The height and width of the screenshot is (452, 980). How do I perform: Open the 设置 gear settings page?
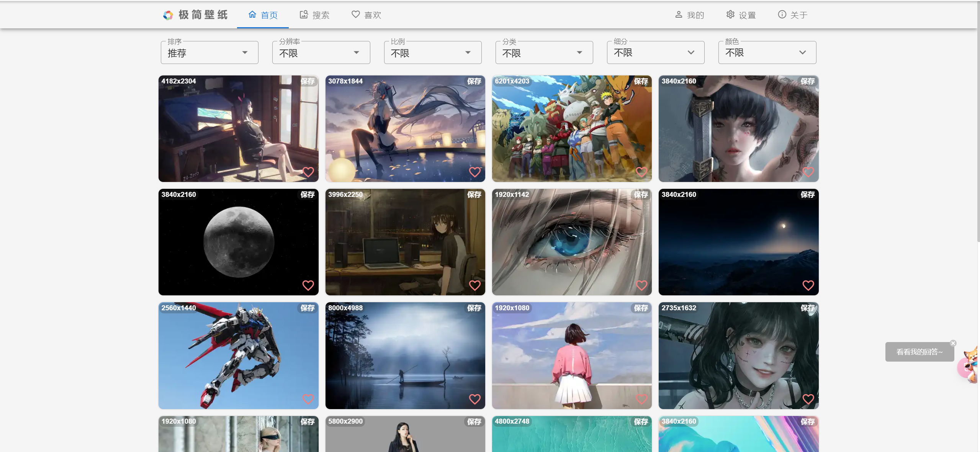pyautogui.click(x=741, y=15)
